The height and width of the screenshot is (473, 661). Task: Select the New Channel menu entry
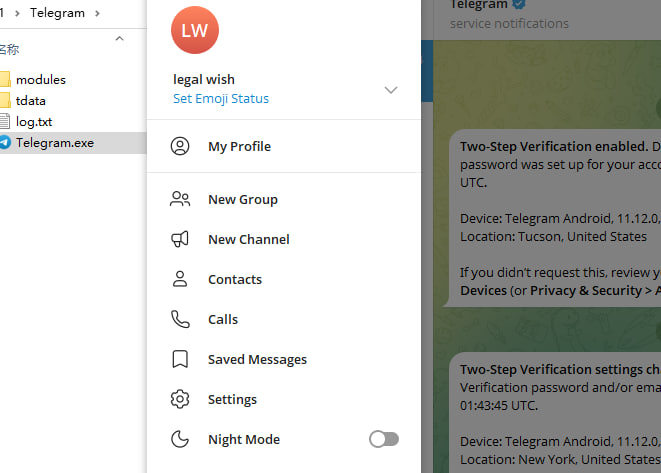coord(248,239)
